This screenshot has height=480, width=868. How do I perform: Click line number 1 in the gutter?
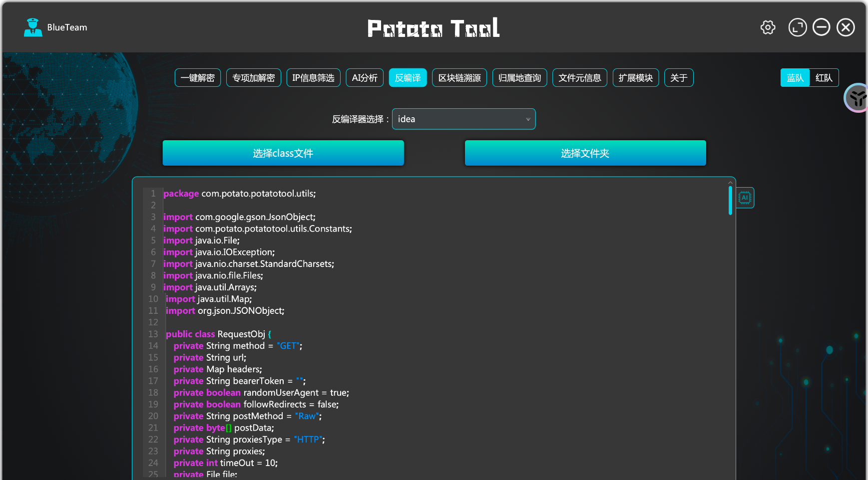(153, 194)
